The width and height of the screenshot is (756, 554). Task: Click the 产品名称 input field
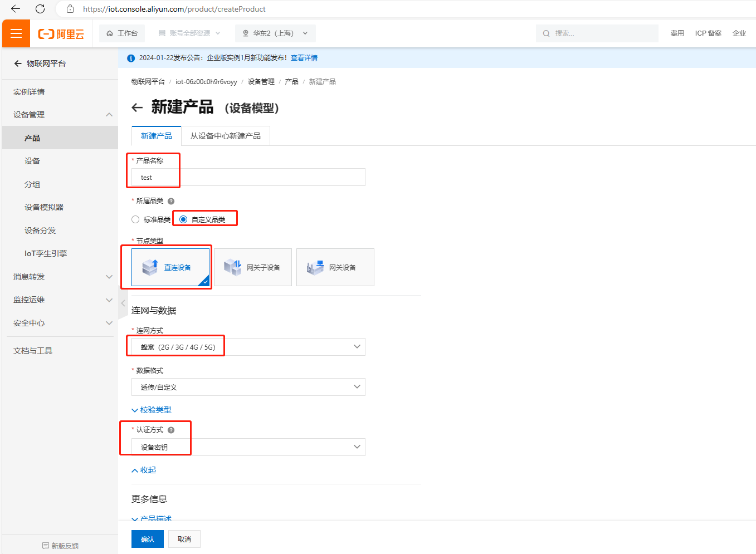(248, 177)
